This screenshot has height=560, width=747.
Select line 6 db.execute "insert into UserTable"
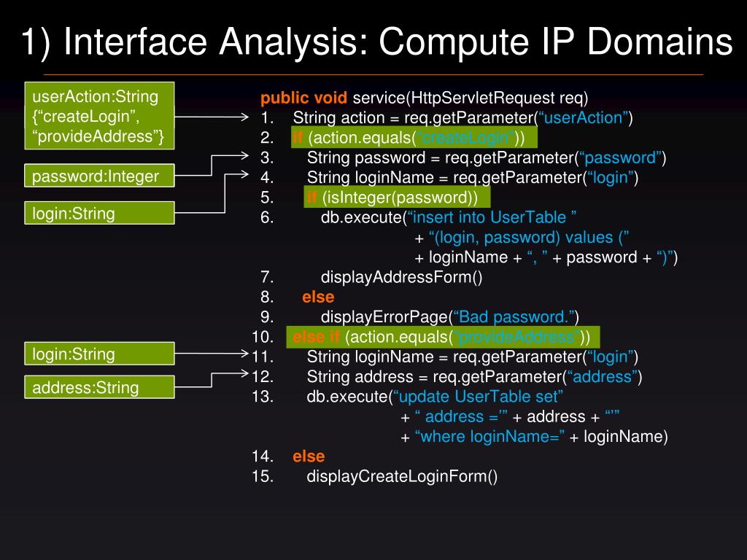449,217
